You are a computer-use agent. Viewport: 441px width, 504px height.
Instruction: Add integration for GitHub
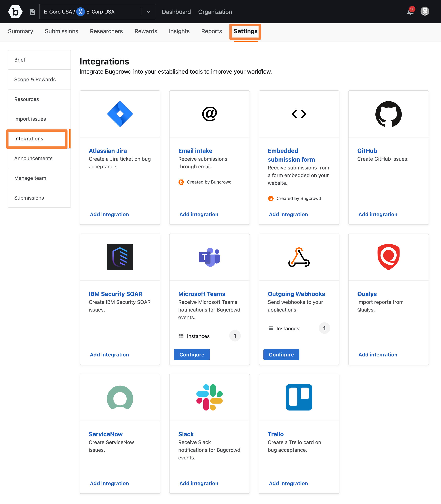pos(378,215)
